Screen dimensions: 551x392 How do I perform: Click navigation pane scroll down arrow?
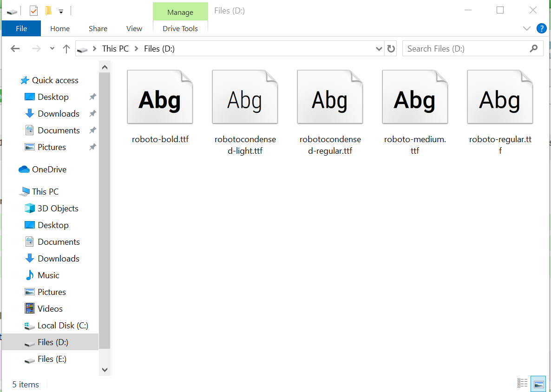[105, 370]
